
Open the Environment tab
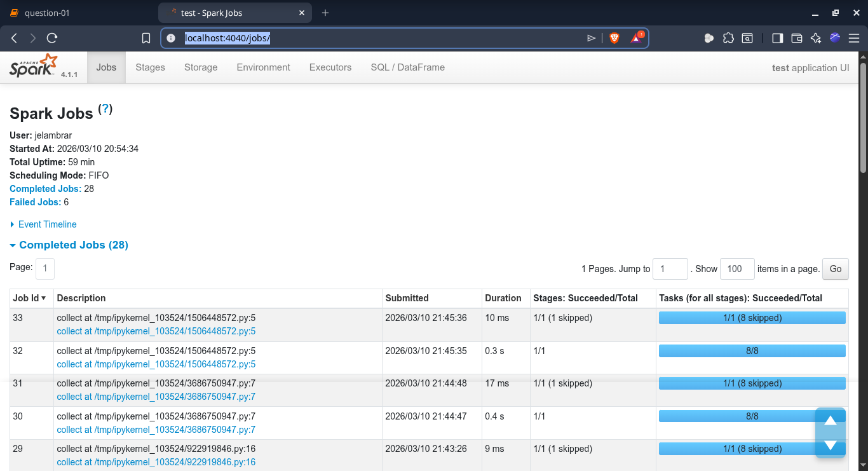[x=264, y=67]
